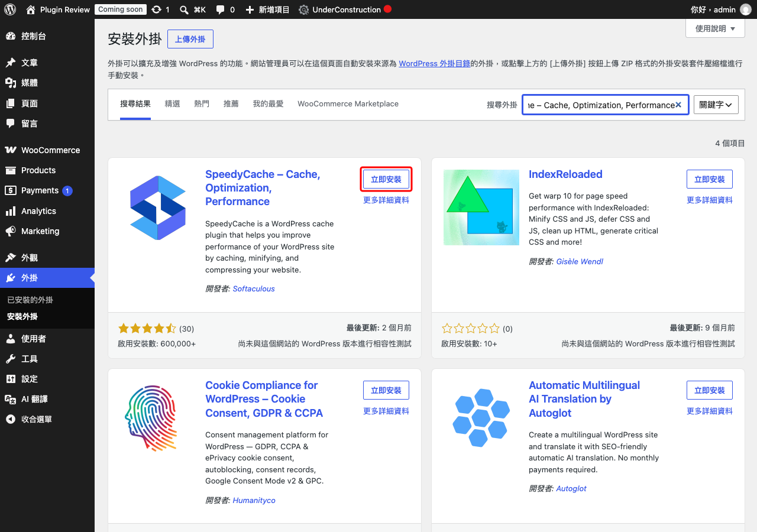Open developer link Softaculous

pos(254,289)
